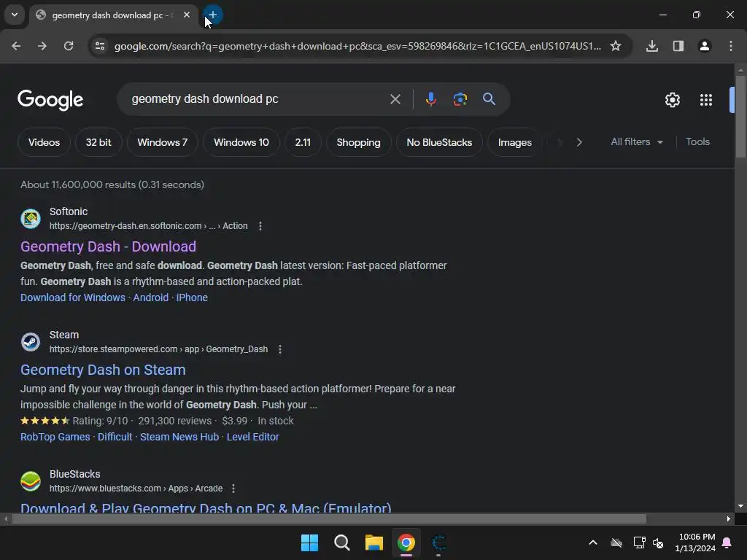The height and width of the screenshot is (560, 747).
Task: Open Geometry Dash - Download Softonic link
Action: pyautogui.click(x=108, y=246)
